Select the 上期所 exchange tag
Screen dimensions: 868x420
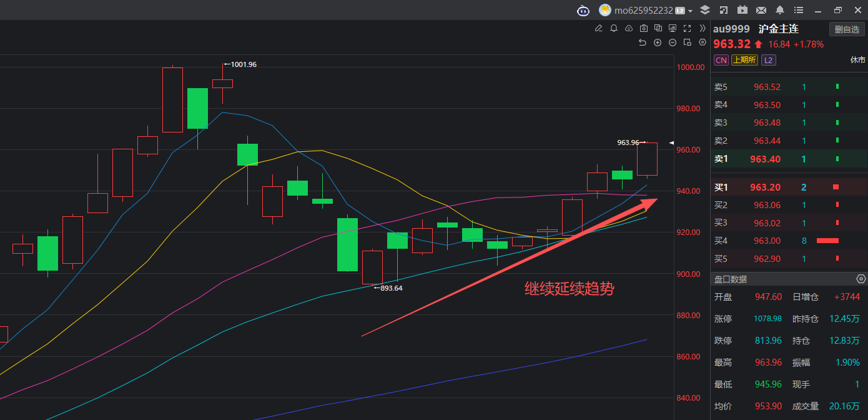[x=744, y=60]
